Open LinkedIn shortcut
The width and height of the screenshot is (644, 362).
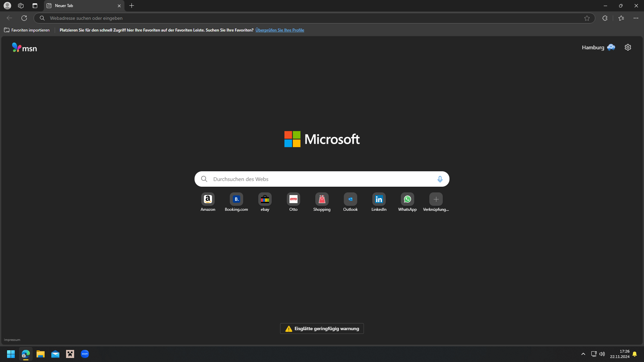coord(378,202)
